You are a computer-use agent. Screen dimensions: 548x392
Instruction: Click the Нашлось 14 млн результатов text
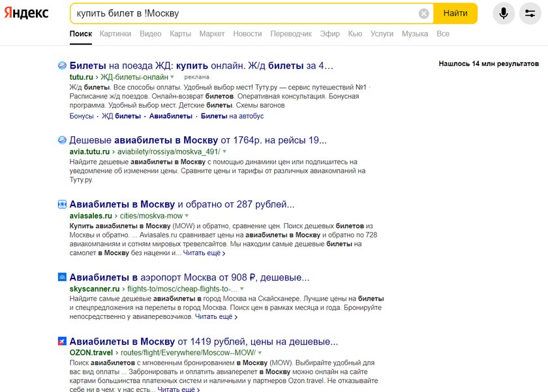[x=489, y=63]
